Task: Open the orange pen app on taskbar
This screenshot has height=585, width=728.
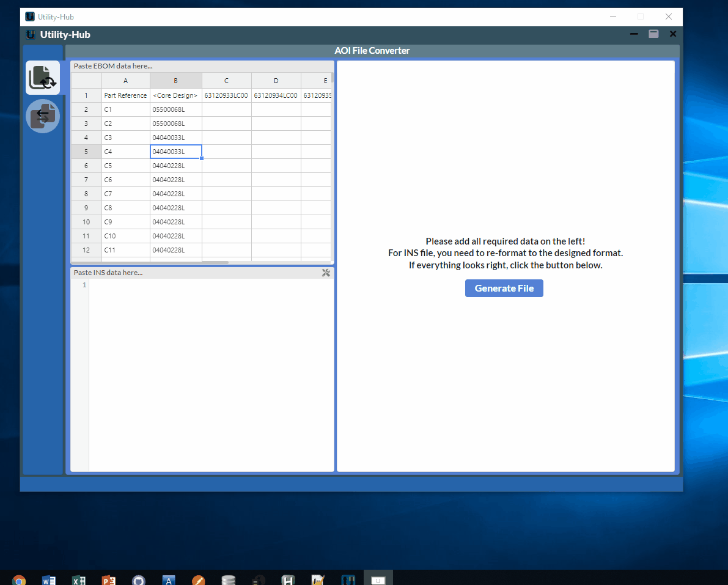Action: (x=198, y=580)
